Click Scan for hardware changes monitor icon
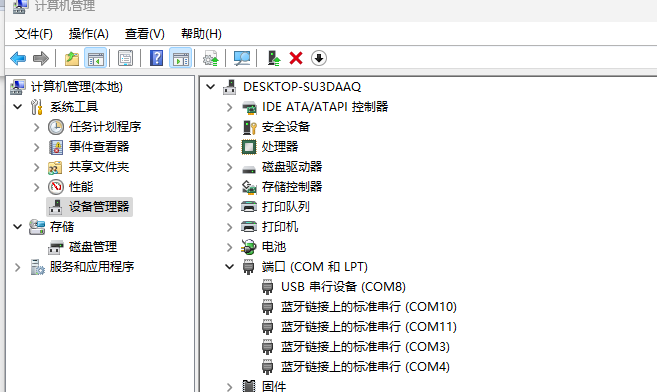 pyautogui.click(x=242, y=58)
